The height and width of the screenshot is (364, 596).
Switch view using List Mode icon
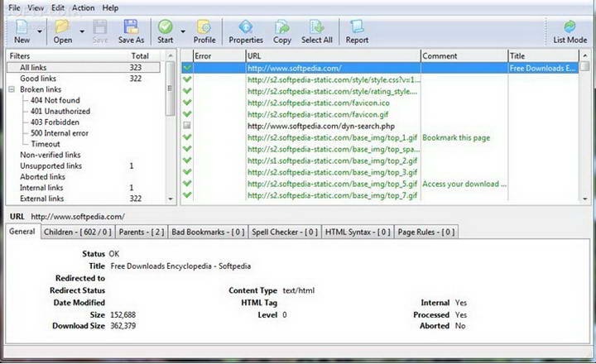click(570, 27)
